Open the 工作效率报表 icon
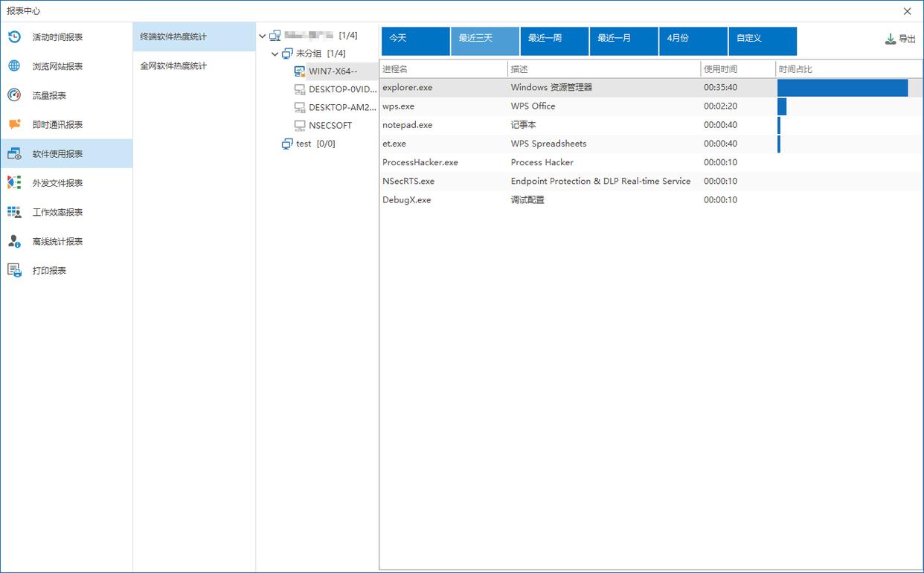The height and width of the screenshot is (573, 924). coord(14,212)
